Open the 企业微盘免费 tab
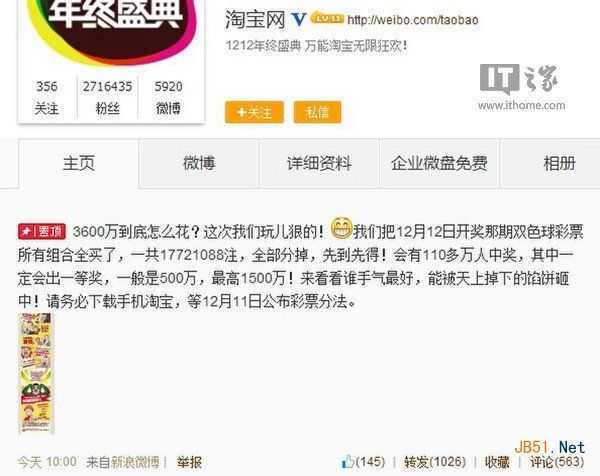 point(439,163)
